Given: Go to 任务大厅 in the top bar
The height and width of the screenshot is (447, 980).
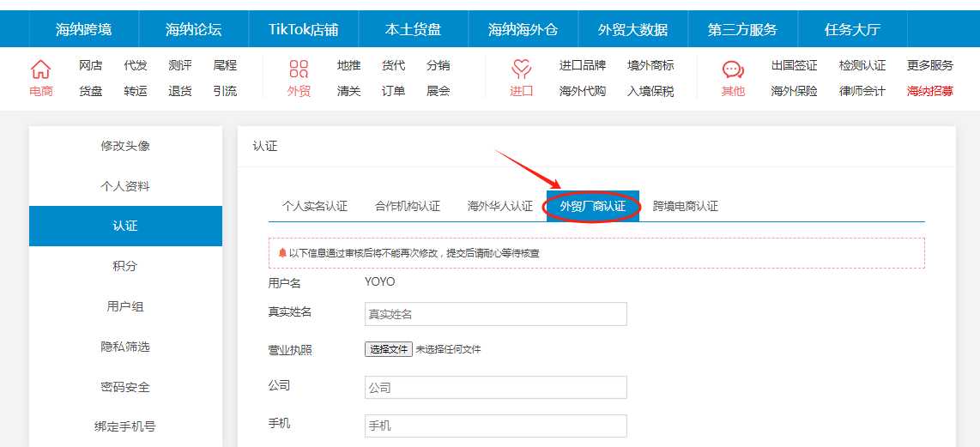Looking at the screenshot, I should click(x=852, y=29).
